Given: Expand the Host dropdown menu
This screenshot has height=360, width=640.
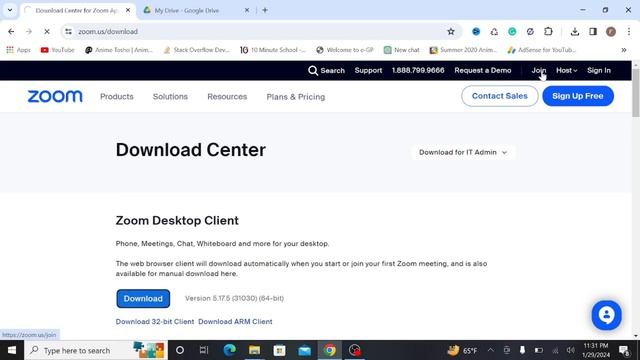Looking at the screenshot, I should click(567, 71).
